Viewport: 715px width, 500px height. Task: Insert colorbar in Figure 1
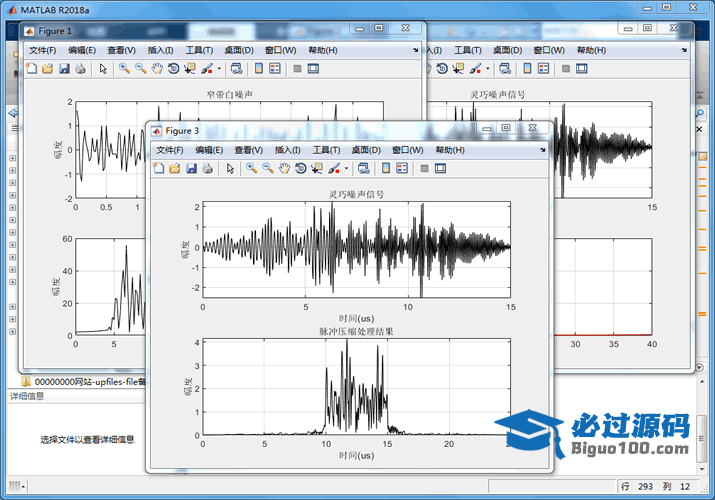[259, 69]
